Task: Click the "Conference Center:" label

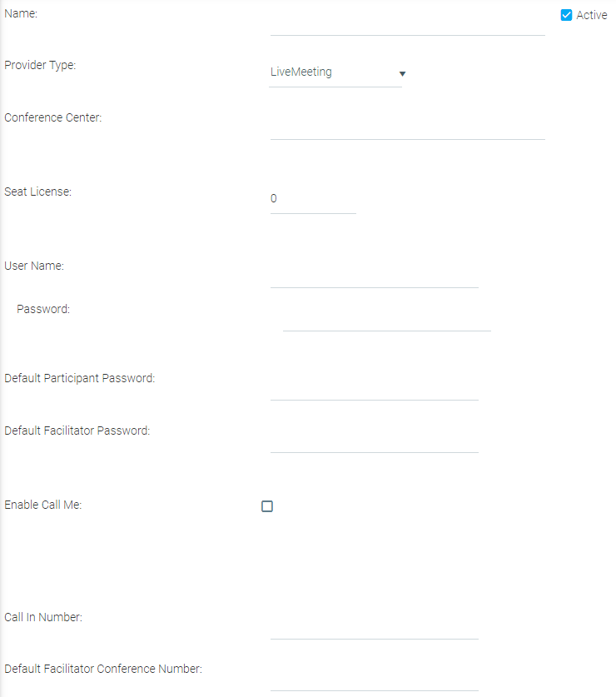Action: pyautogui.click(x=53, y=117)
